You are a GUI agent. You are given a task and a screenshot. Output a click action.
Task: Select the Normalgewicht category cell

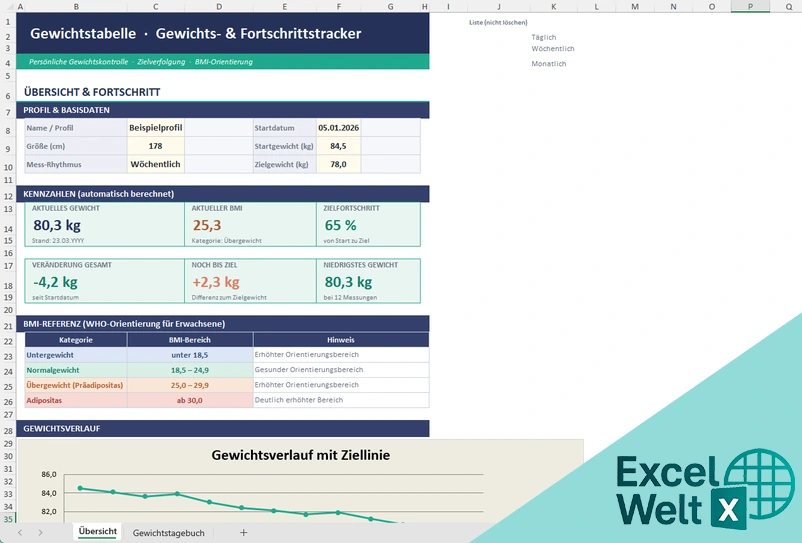(76, 370)
